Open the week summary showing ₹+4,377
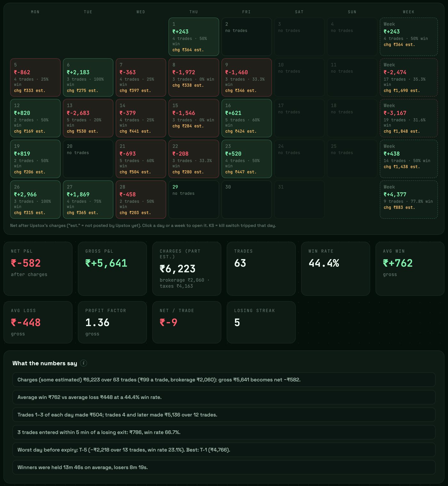448x486 pixels. 409,200
